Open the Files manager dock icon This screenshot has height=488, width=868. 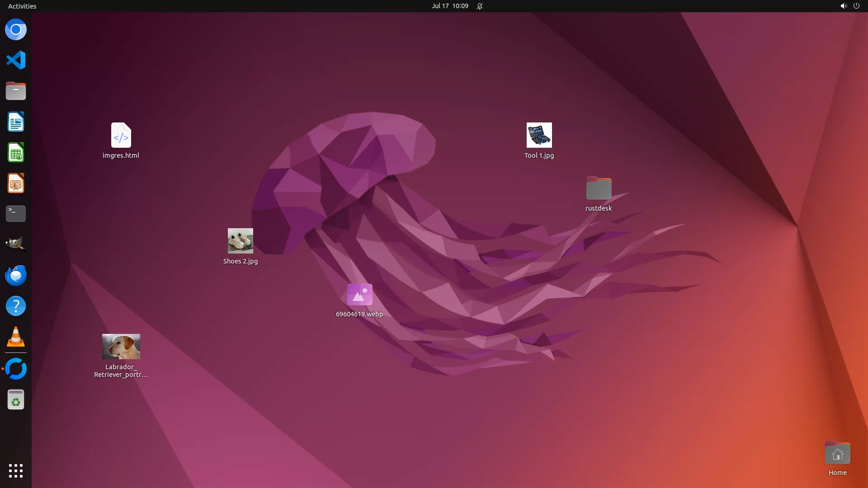click(16, 91)
